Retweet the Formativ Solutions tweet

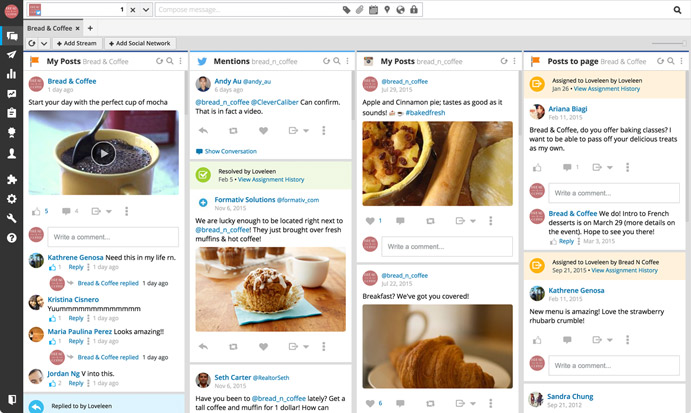(233, 347)
